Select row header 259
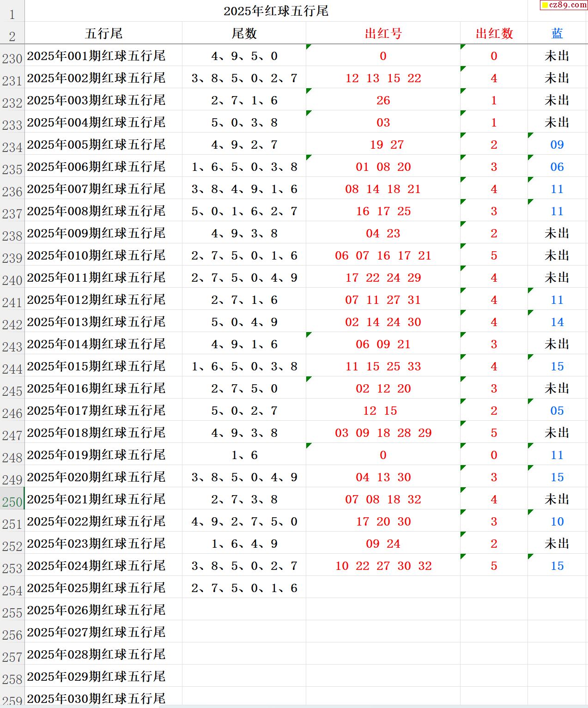Screen dimensions: 588x708 click(12, 698)
